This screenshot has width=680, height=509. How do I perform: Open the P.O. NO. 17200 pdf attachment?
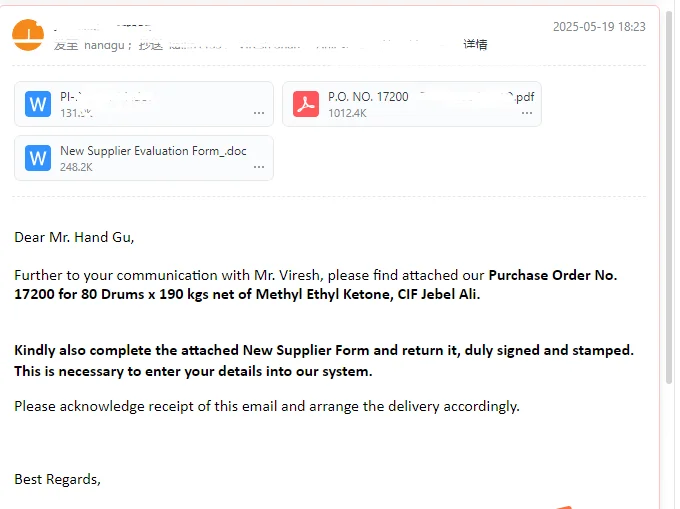tap(420, 97)
